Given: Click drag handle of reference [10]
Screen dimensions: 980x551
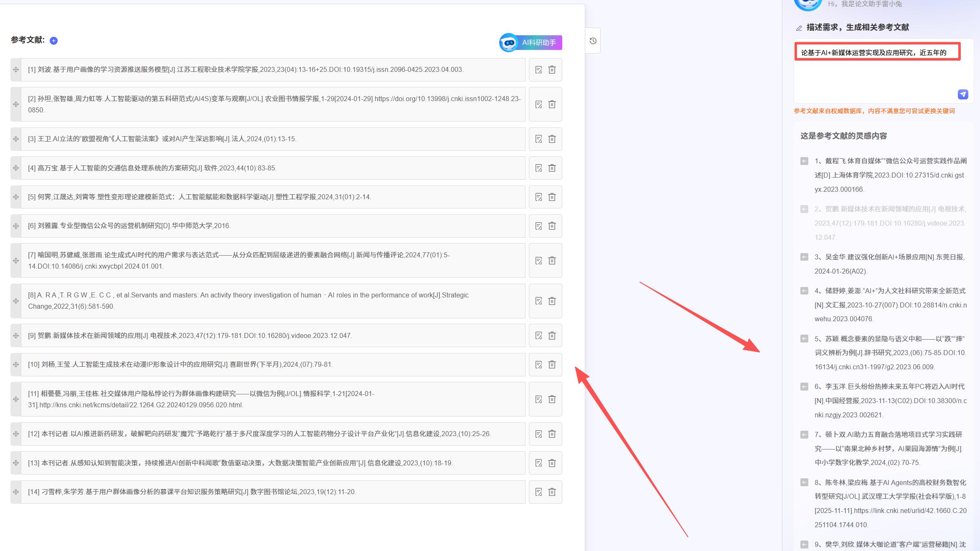Looking at the screenshot, I should tap(16, 365).
